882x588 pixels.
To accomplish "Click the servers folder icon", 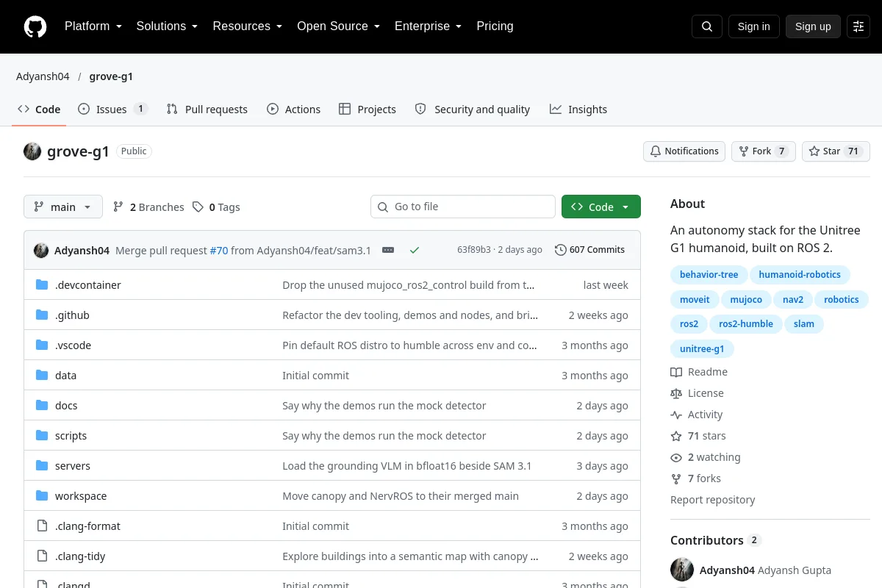I will pos(42,466).
